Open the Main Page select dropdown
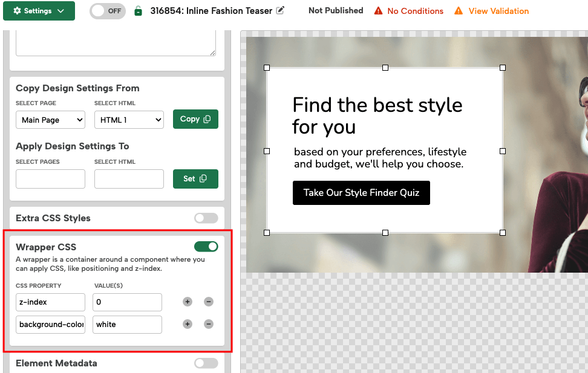The image size is (588, 373). click(50, 120)
